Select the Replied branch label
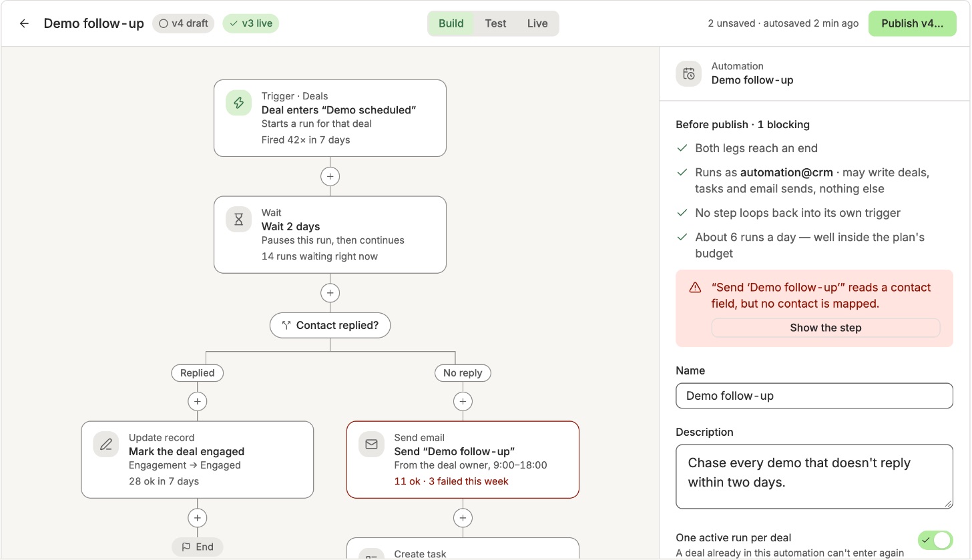972x560 pixels. [197, 373]
